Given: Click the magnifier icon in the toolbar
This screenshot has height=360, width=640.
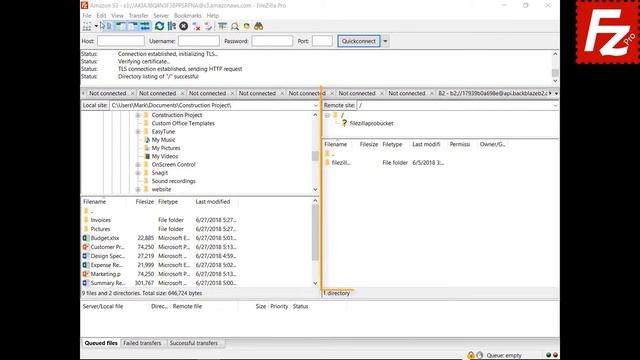Looking at the screenshot, I should (235, 27).
